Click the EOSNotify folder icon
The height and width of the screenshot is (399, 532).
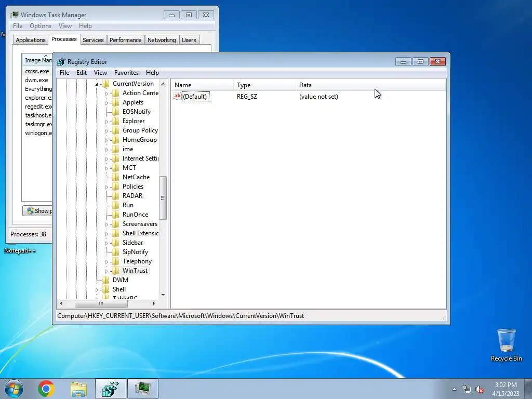click(x=116, y=112)
